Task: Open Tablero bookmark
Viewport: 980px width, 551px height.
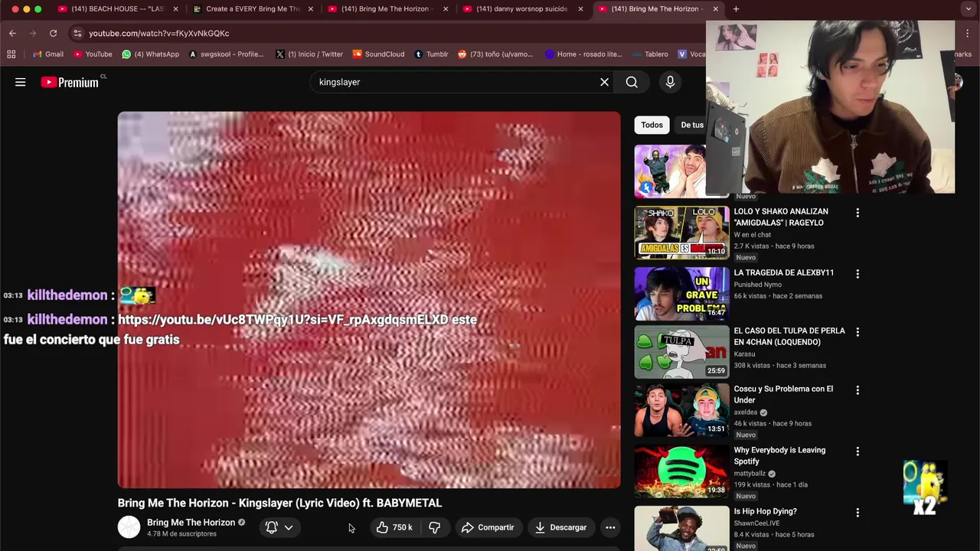Action: coord(651,54)
